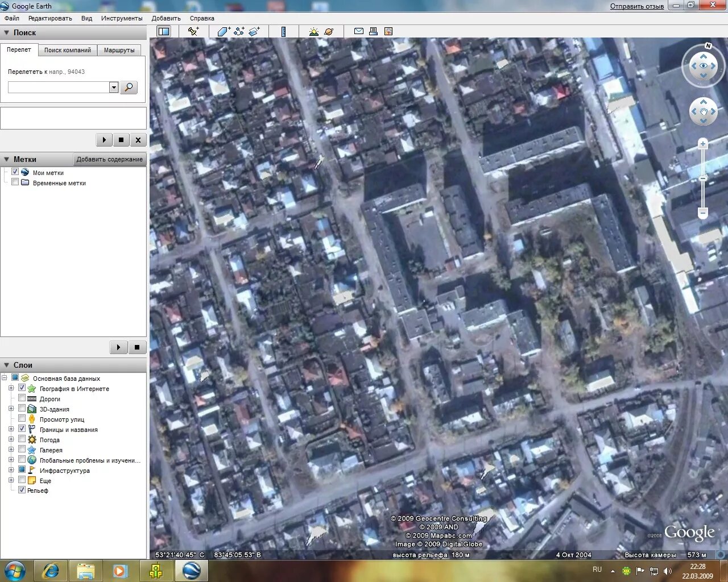Click the Отправить отзыв link

click(637, 6)
